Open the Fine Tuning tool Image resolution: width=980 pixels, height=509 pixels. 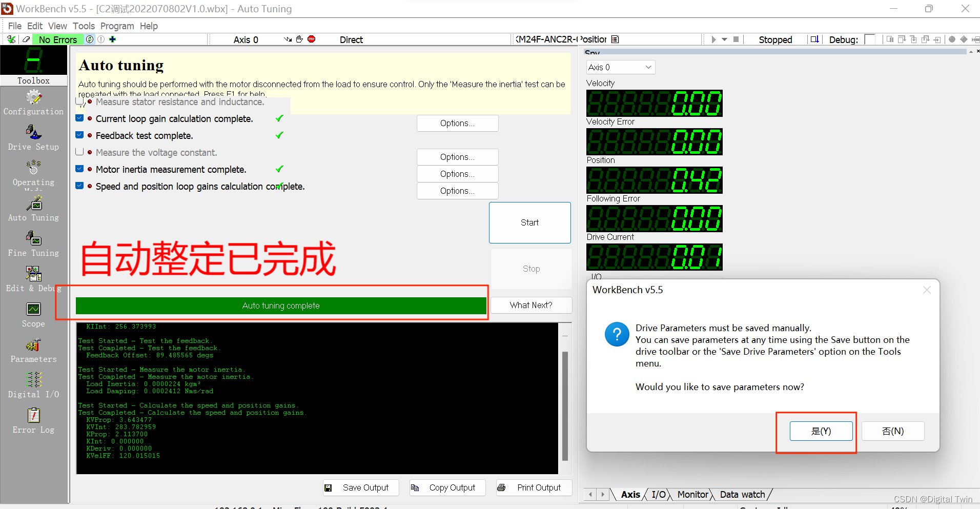[x=33, y=245]
